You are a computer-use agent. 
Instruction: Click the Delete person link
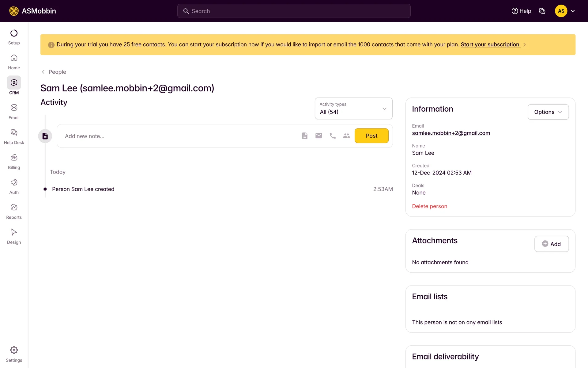click(429, 206)
